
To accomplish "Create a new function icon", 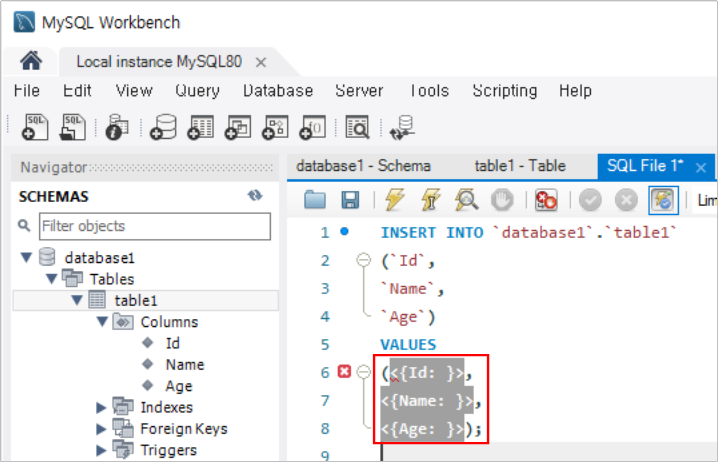I will [x=312, y=127].
